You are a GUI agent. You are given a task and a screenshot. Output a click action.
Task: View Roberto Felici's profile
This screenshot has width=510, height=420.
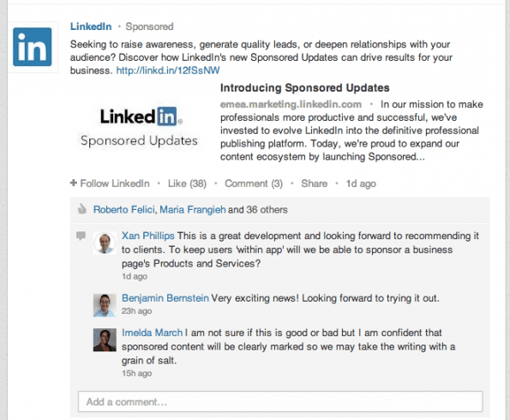124,209
